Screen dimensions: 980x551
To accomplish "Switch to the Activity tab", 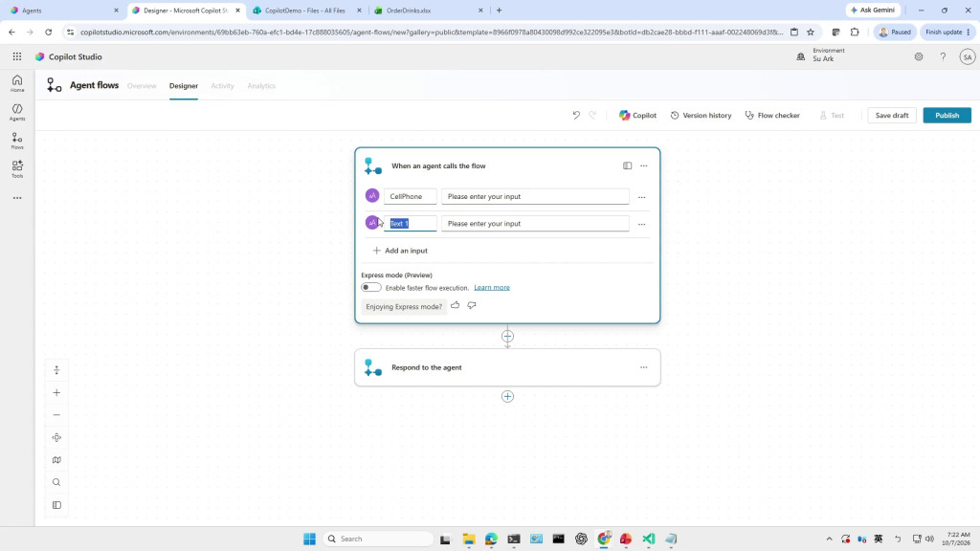I will pyautogui.click(x=222, y=85).
